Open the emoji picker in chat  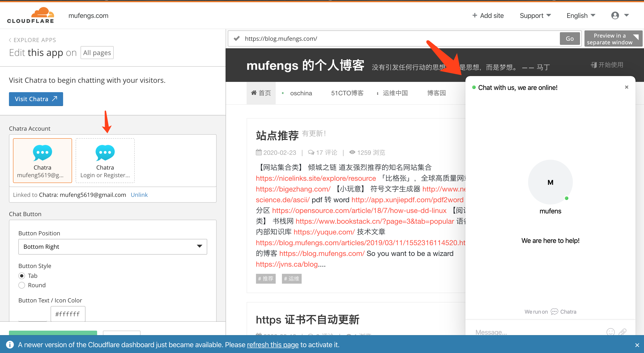coord(610,332)
